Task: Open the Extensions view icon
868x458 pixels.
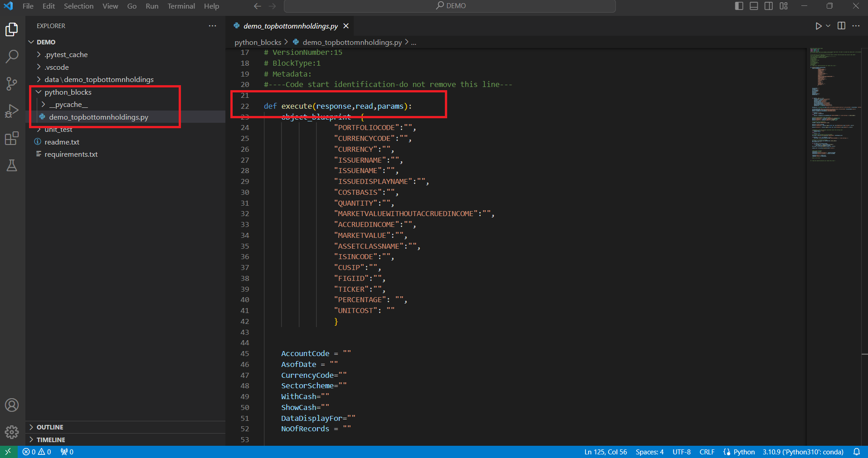Action: pos(12,138)
